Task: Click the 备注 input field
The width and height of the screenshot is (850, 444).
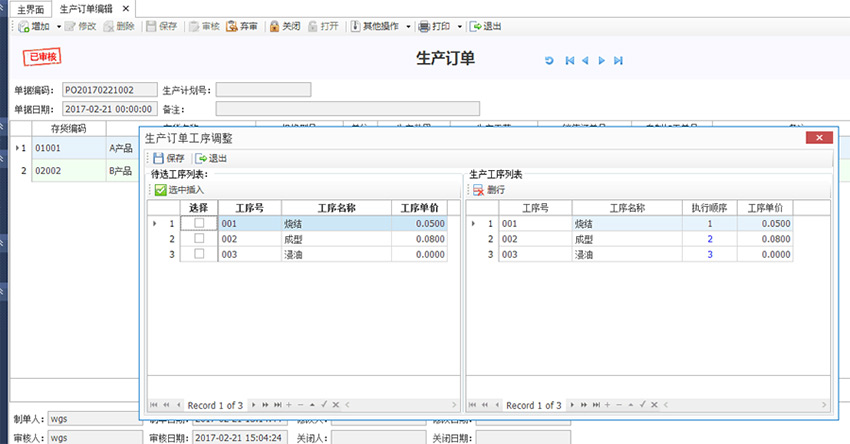Action: click(x=347, y=109)
